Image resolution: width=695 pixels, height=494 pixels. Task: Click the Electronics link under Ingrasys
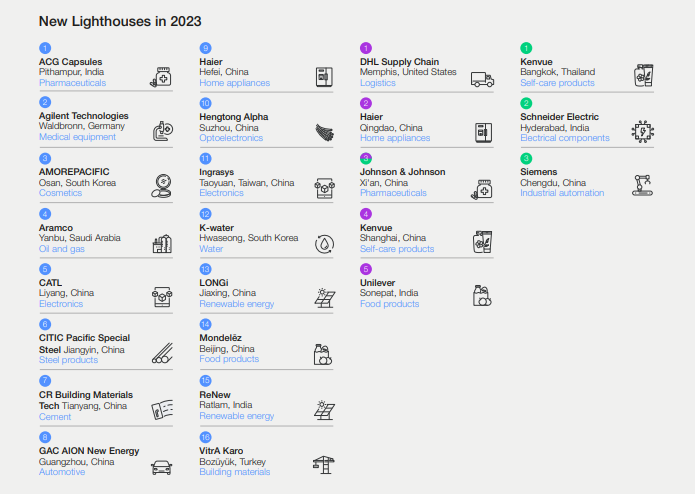(x=221, y=193)
